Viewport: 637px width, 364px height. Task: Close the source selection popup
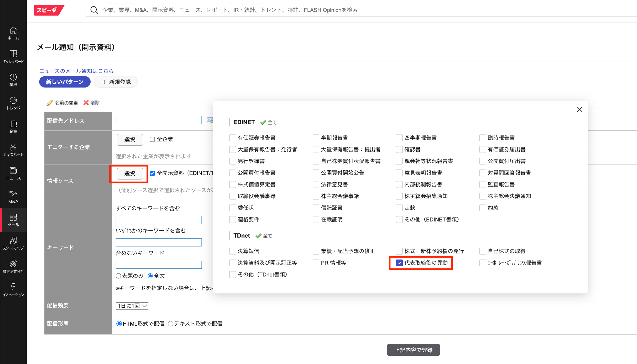579,109
